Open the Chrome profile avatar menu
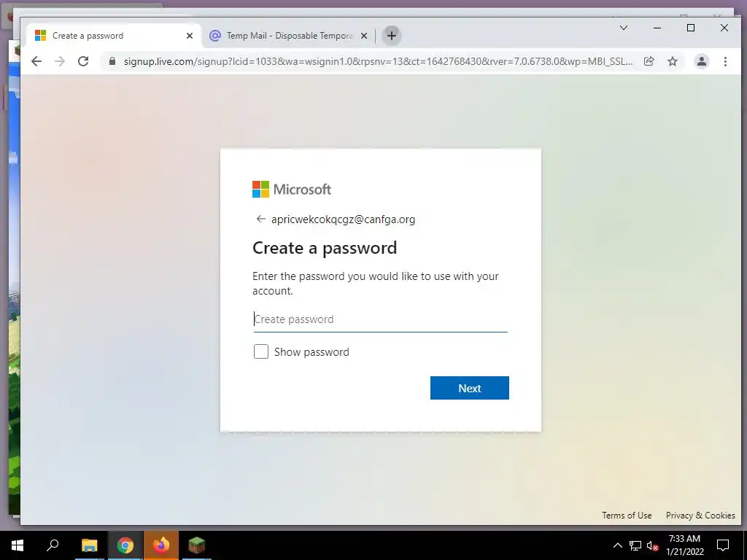 pyautogui.click(x=701, y=61)
